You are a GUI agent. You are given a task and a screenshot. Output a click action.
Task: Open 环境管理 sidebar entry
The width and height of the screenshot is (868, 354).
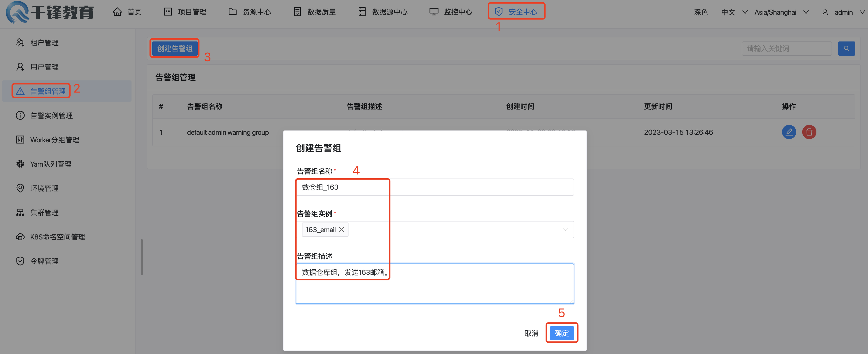(x=44, y=188)
